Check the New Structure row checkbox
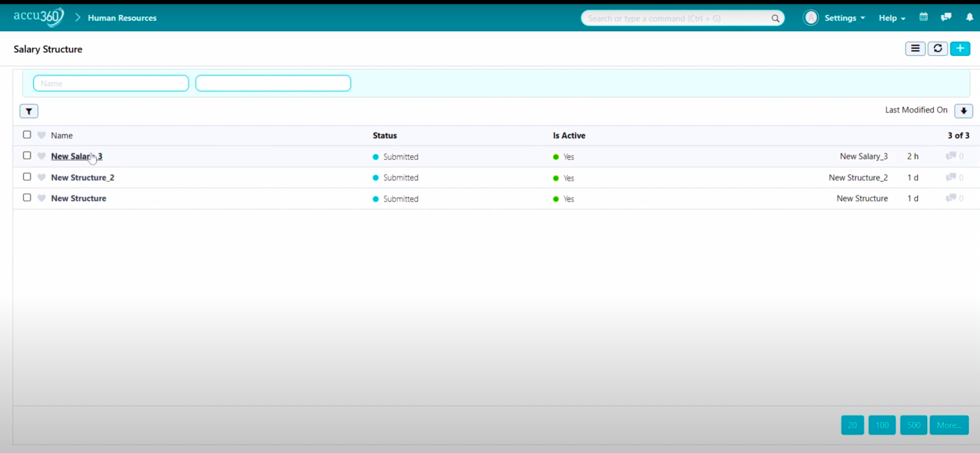The width and height of the screenshot is (980, 453). [x=27, y=198]
